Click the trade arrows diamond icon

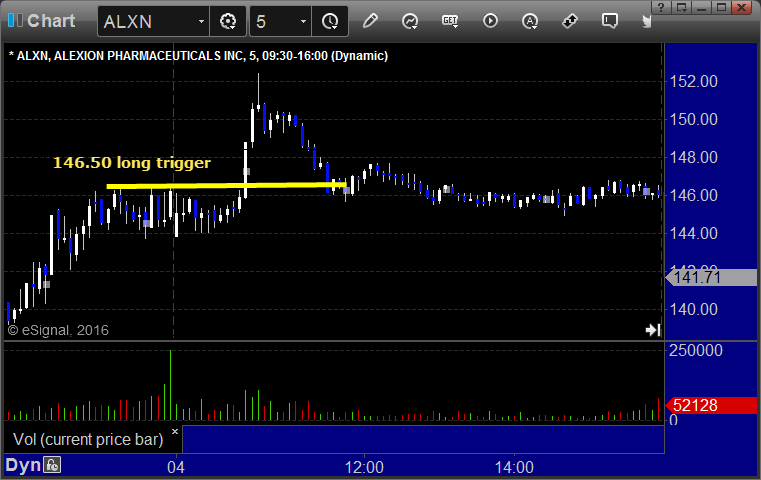point(570,21)
